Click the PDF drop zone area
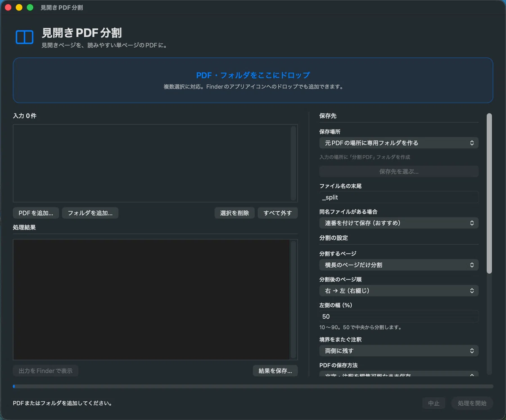Viewport: 506px width, 420px height. coord(253,80)
